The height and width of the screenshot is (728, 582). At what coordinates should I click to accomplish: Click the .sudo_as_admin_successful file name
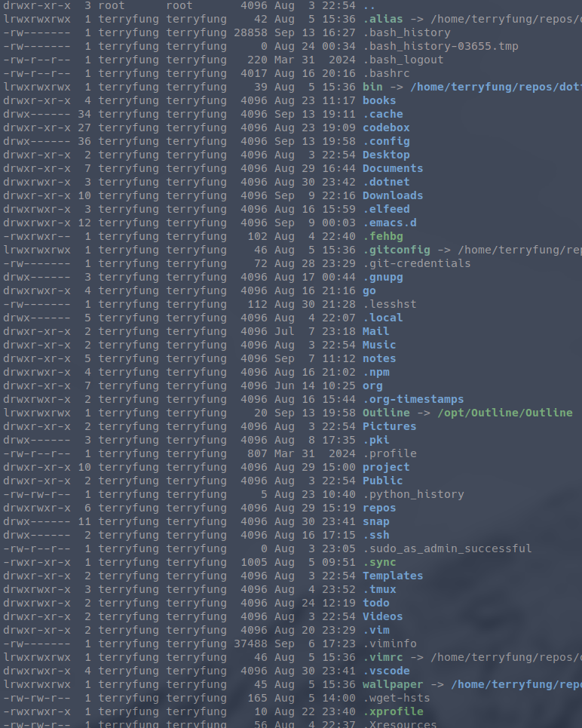click(x=447, y=548)
